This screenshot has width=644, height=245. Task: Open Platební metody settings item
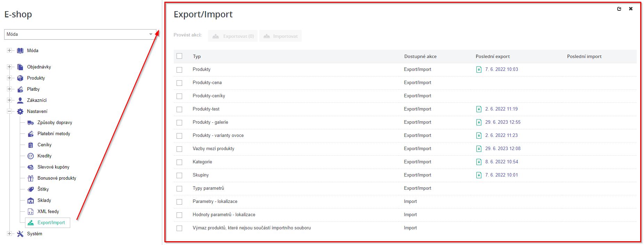[54, 134]
